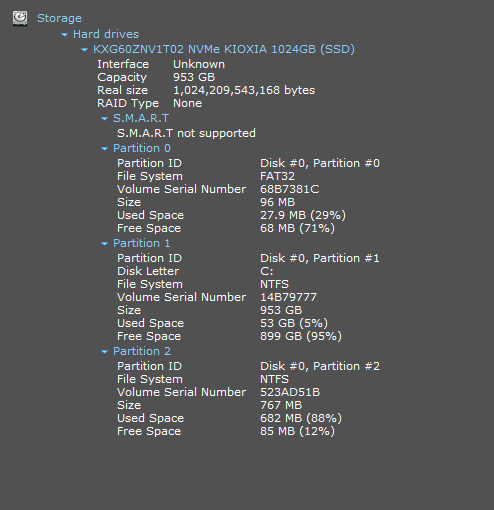The width and height of the screenshot is (494, 510).
Task: Collapse the Partition 0 arrow
Action: coord(104,149)
